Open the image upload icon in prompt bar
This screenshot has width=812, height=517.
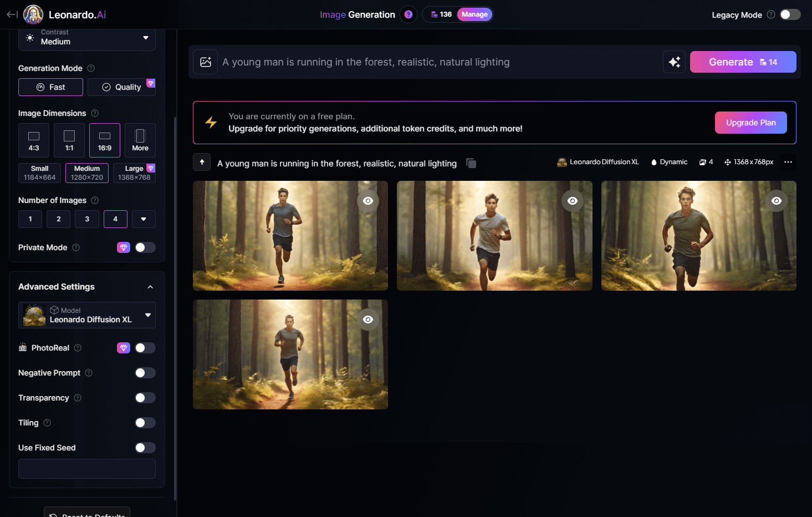206,62
